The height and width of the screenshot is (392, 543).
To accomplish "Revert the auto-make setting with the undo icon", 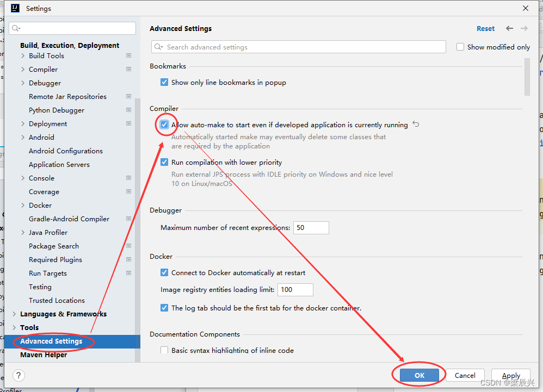I will point(416,124).
